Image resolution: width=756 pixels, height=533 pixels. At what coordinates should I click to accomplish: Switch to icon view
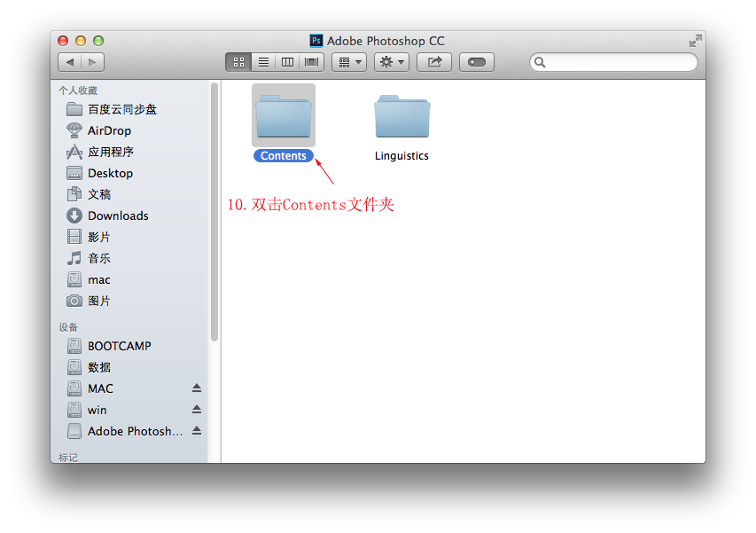coord(238,62)
